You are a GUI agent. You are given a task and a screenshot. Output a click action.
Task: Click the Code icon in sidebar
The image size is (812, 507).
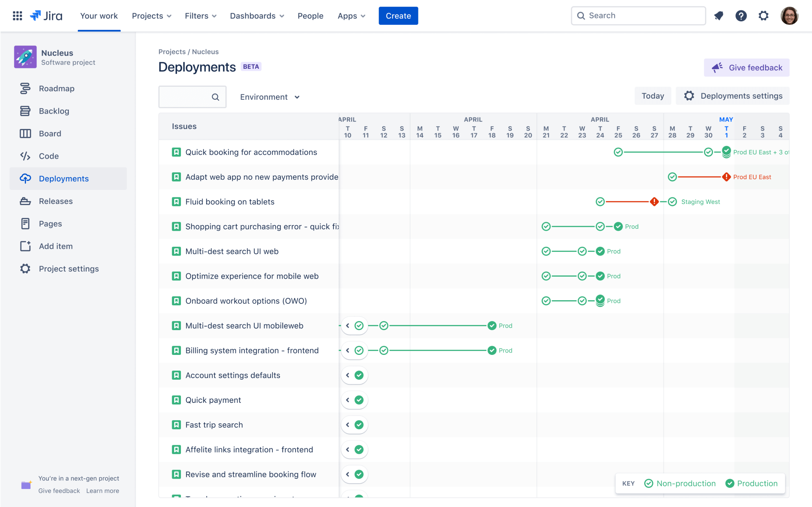(24, 155)
